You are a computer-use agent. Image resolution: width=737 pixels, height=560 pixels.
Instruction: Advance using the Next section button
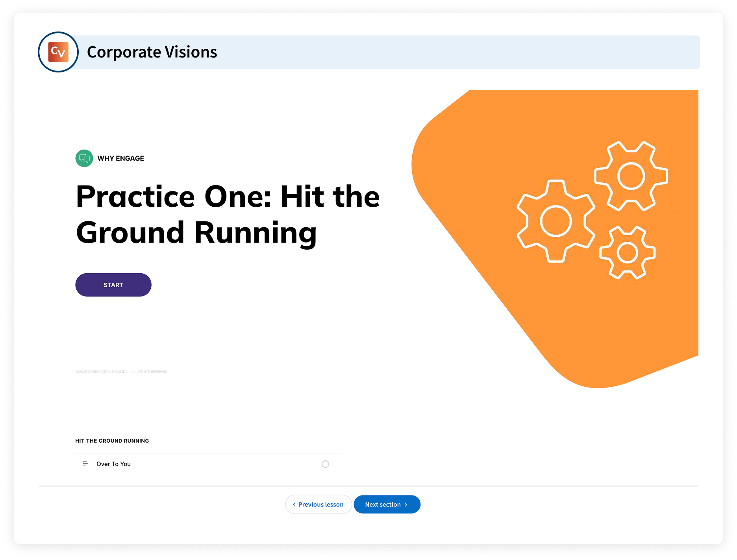pos(387,504)
